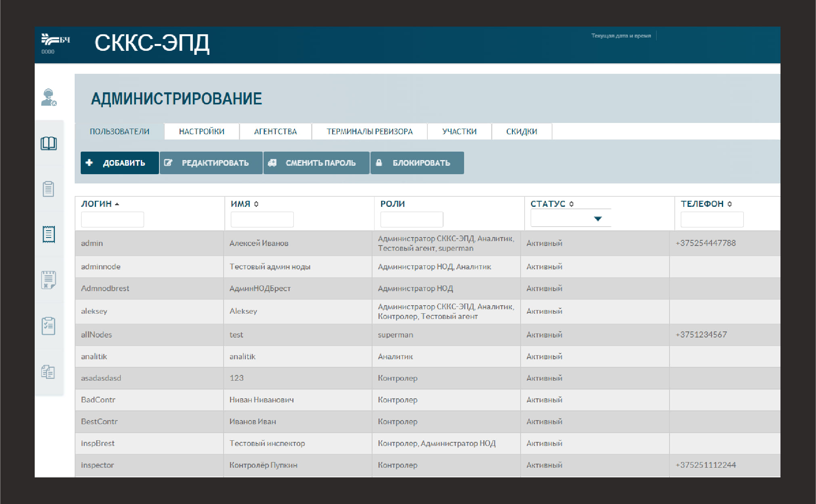This screenshot has width=816, height=504.
Task: Switch to the Участки tab
Action: (x=460, y=131)
